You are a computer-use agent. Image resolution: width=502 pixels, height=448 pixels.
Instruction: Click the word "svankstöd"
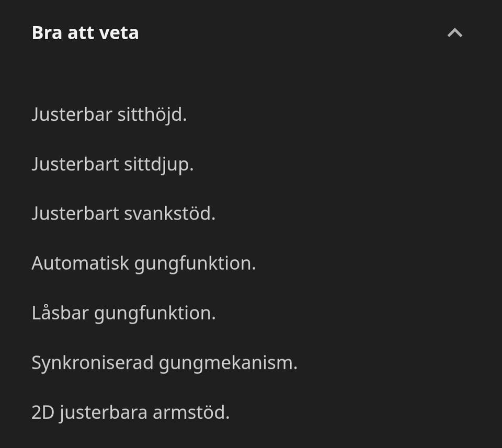pyautogui.click(x=169, y=213)
